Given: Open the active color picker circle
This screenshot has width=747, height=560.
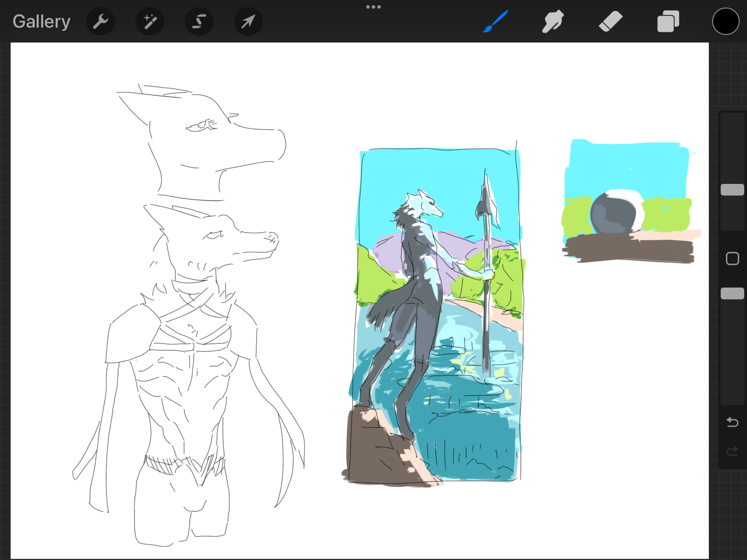Looking at the screenshot, I should pos(726,21).
